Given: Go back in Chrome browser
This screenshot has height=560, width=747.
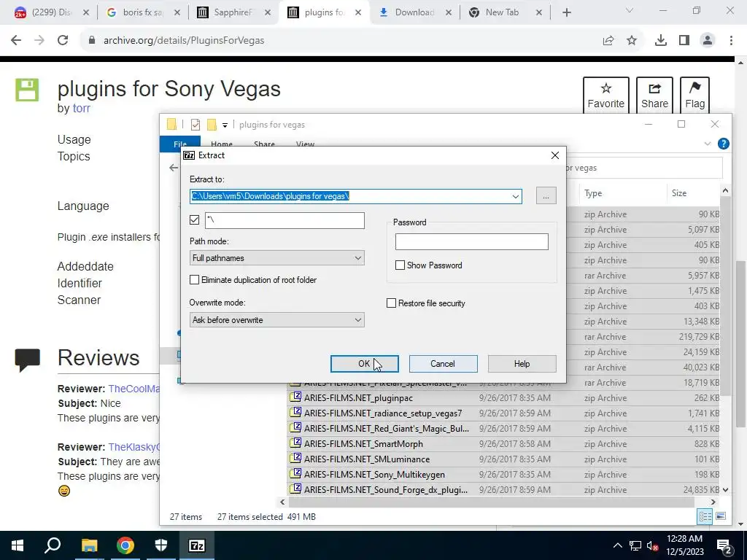Looking at the screenshot, I should pyautogui.click(x=16, y=41).
